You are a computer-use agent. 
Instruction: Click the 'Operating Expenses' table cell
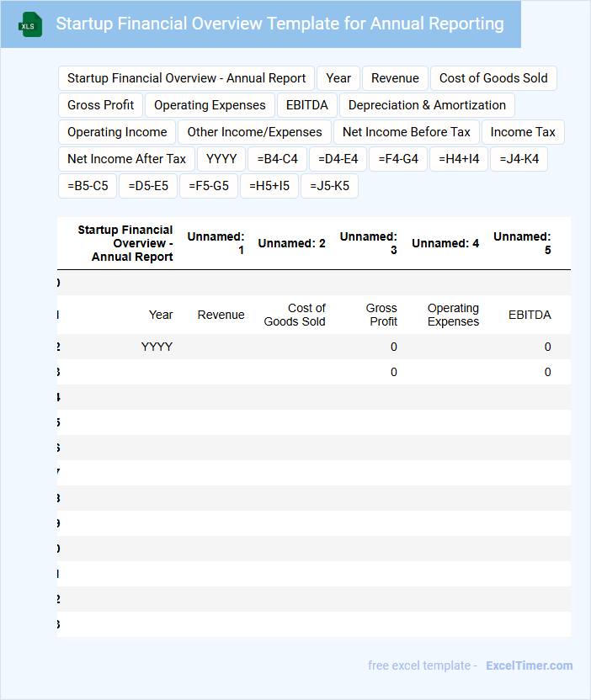[x=453, y=315]
